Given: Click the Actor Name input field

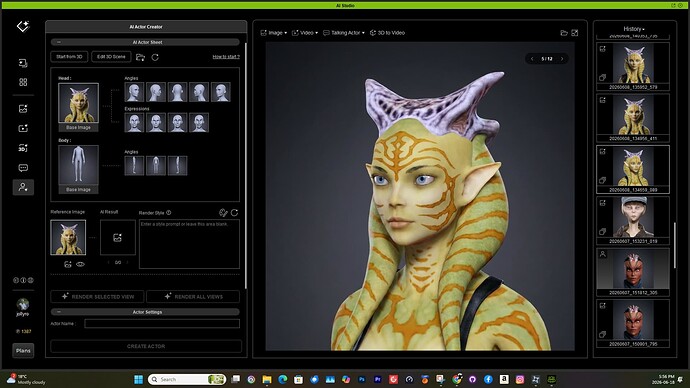Looking at the screenshot, I should pos(162,324).
